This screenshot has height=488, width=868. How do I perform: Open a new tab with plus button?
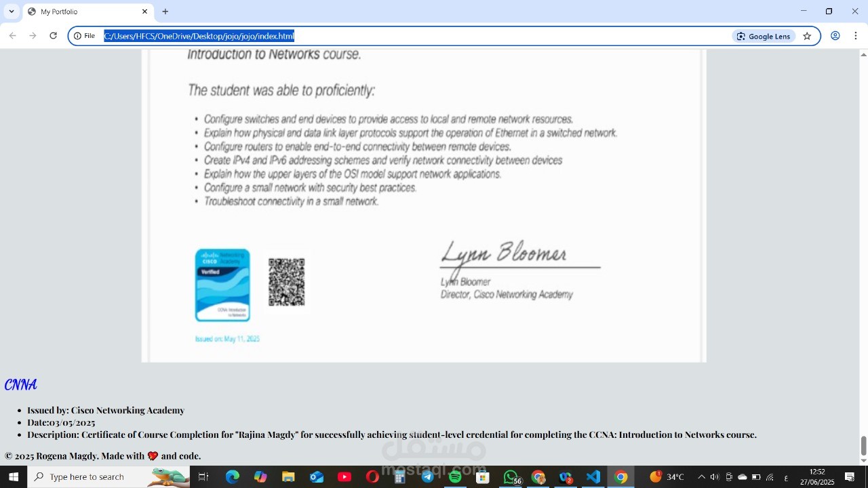pyautogui.click(x=165, y=12)
